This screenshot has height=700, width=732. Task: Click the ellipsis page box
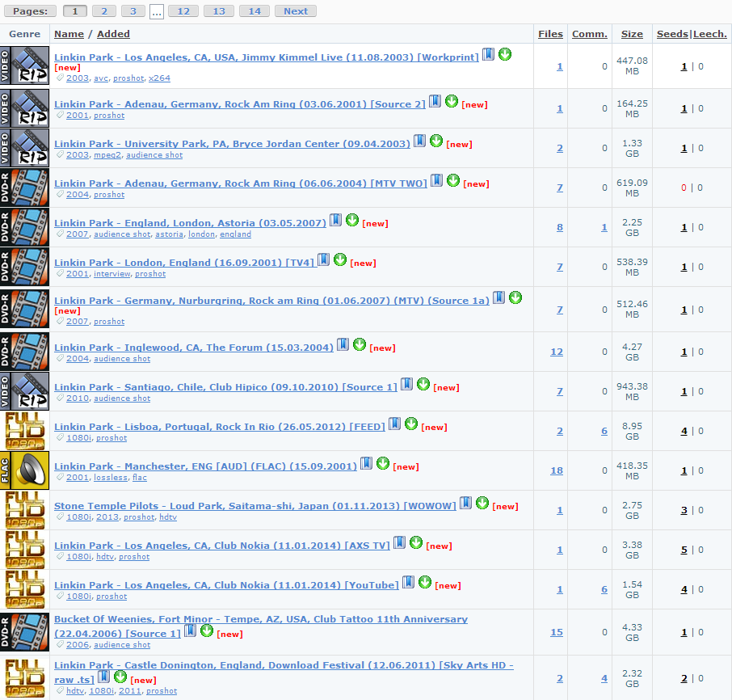157,11
